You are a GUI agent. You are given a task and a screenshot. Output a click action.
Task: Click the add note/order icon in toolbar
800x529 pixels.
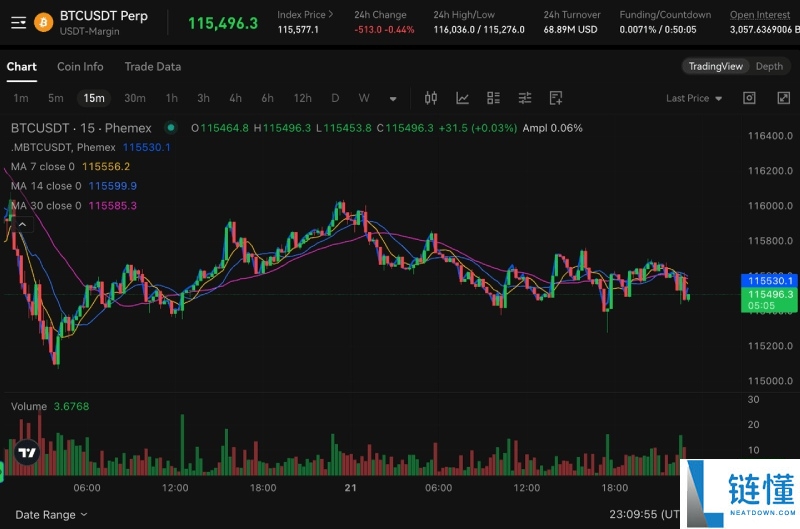556,98
